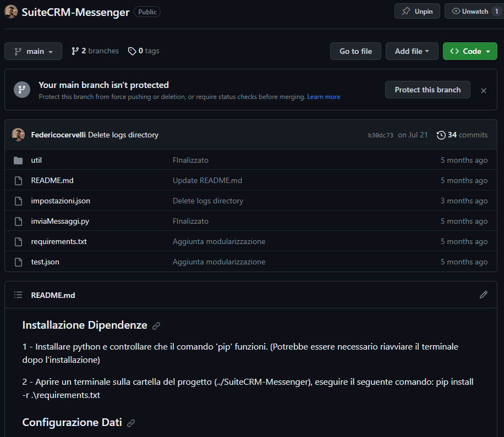The height and width of the screenshot is (437, 504).
Task: Open FInalizzato commit for inviaMessaggi.py
Action: pyautogui.click(x=190, y=221)
